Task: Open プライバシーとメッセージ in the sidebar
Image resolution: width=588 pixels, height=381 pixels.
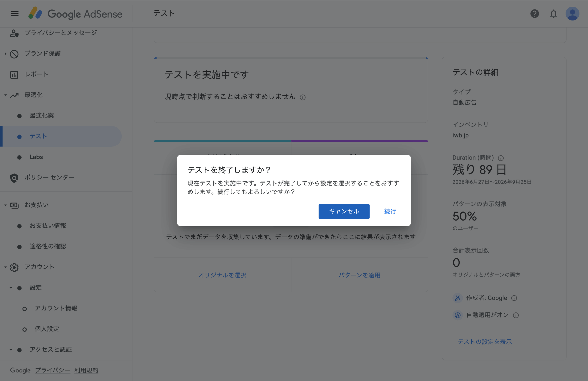Action: coord(61,33)
